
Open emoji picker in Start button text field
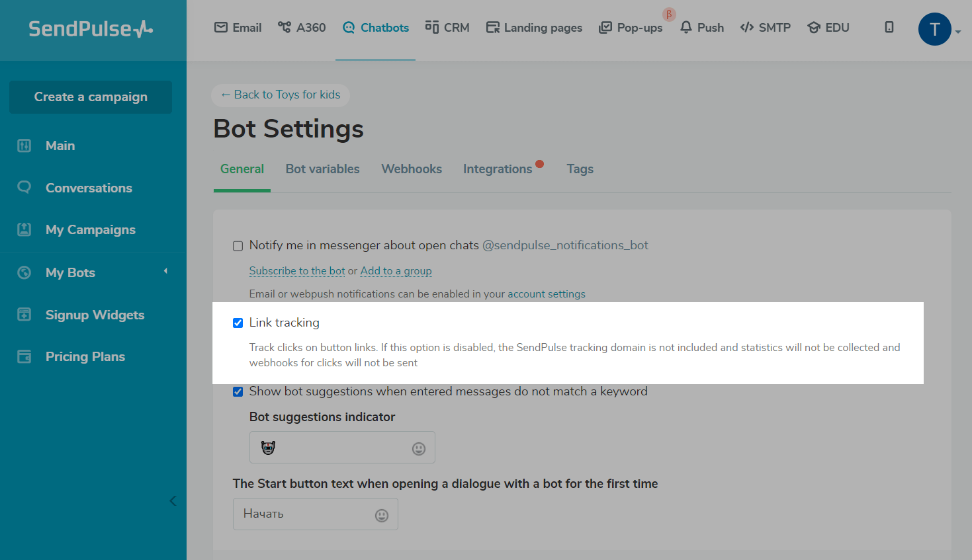(x=382, y=516)
